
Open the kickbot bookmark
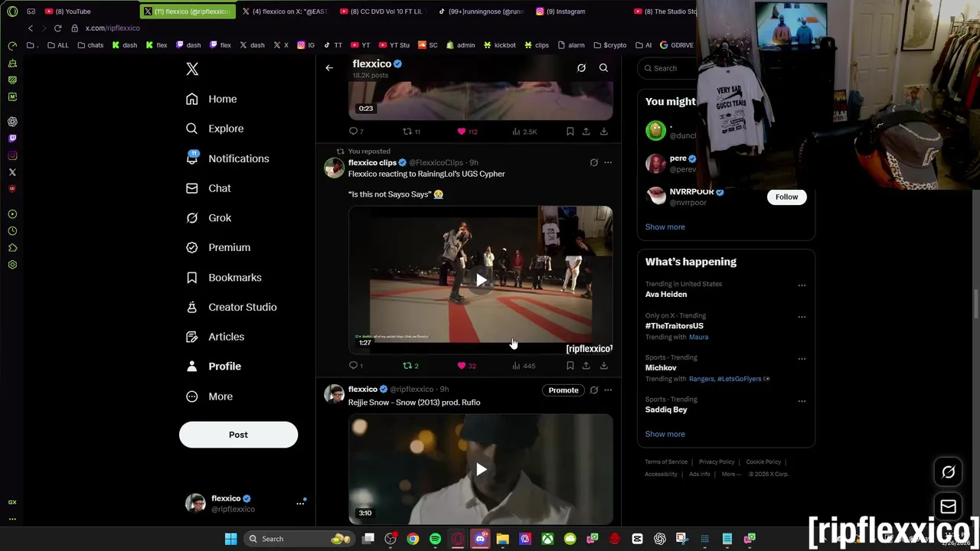coord(498,45)
